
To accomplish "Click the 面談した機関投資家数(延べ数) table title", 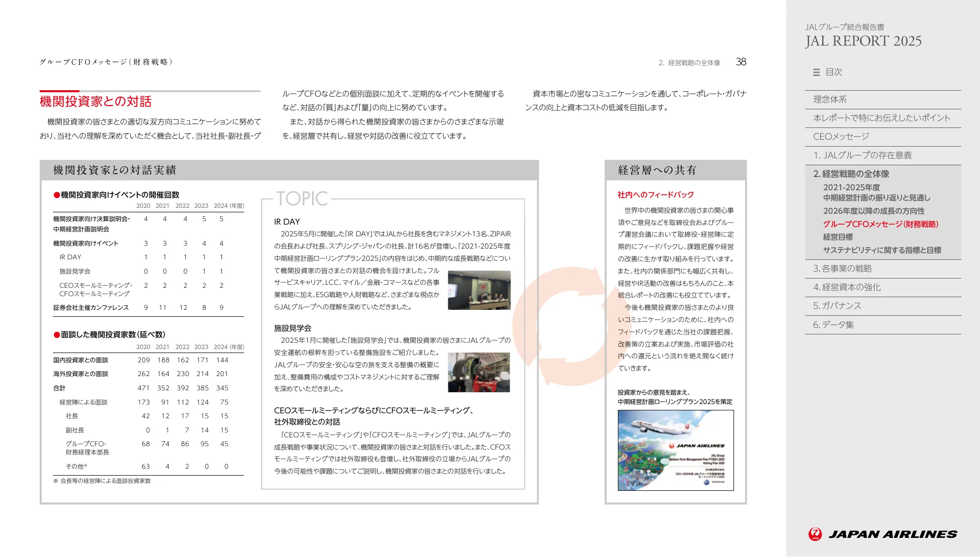I will [x=110, y=334].
